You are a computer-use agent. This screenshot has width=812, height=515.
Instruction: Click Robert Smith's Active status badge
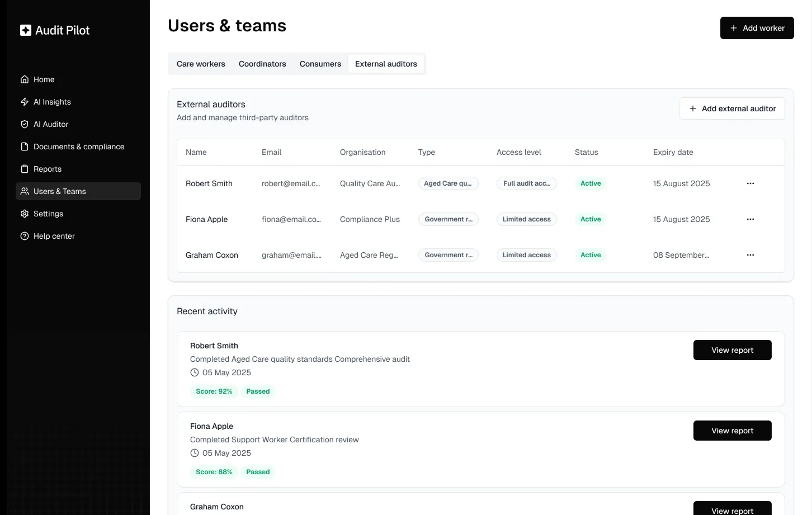[591, 183]
